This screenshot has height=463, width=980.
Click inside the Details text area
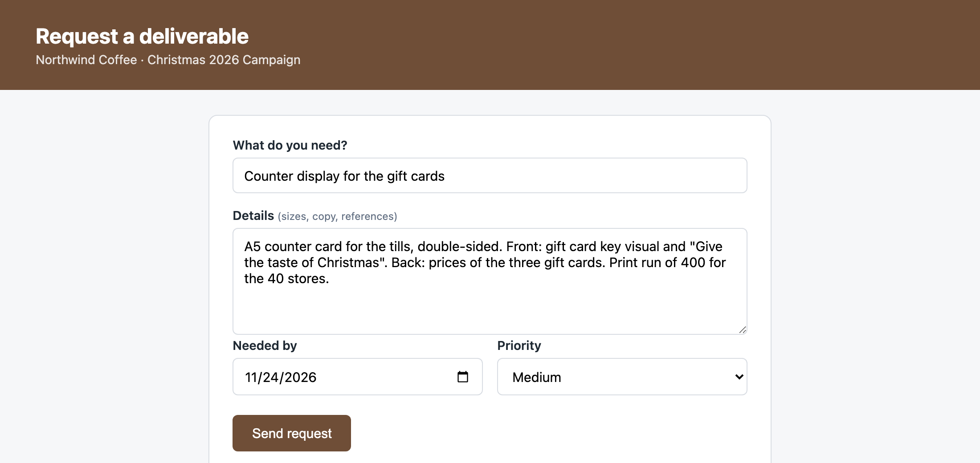490,281
